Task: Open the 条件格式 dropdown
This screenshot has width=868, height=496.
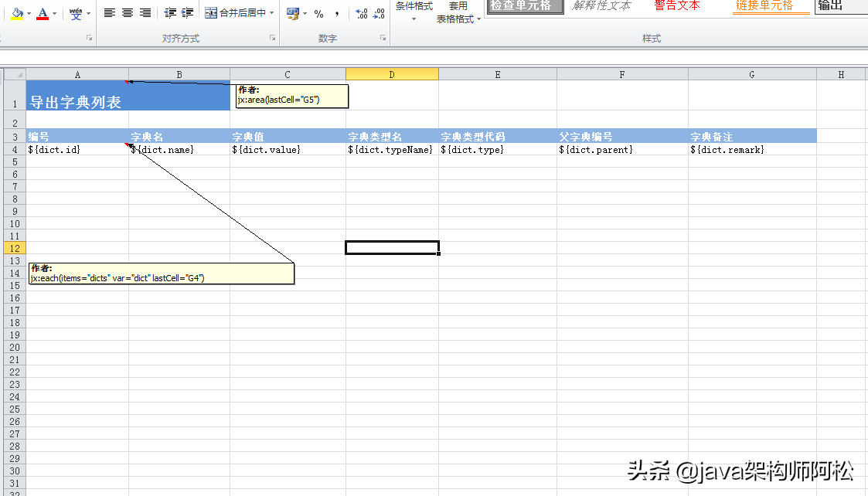Action: click(x=414, y=12)
